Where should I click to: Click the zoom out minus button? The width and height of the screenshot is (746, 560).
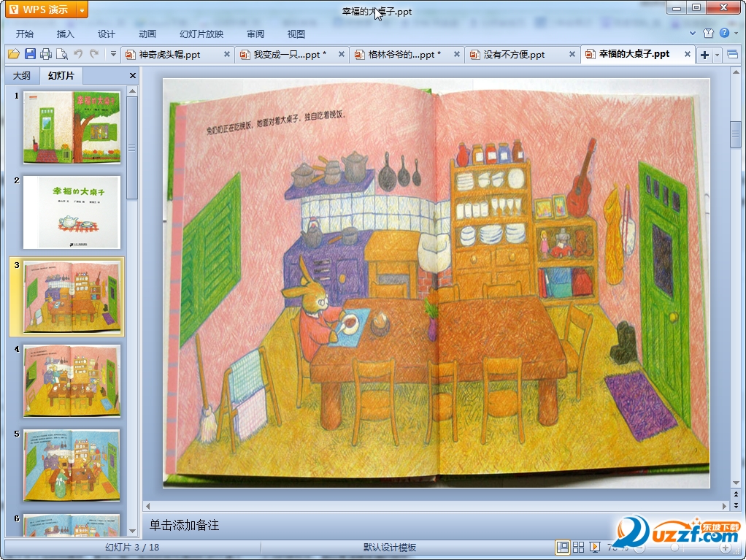640,548
